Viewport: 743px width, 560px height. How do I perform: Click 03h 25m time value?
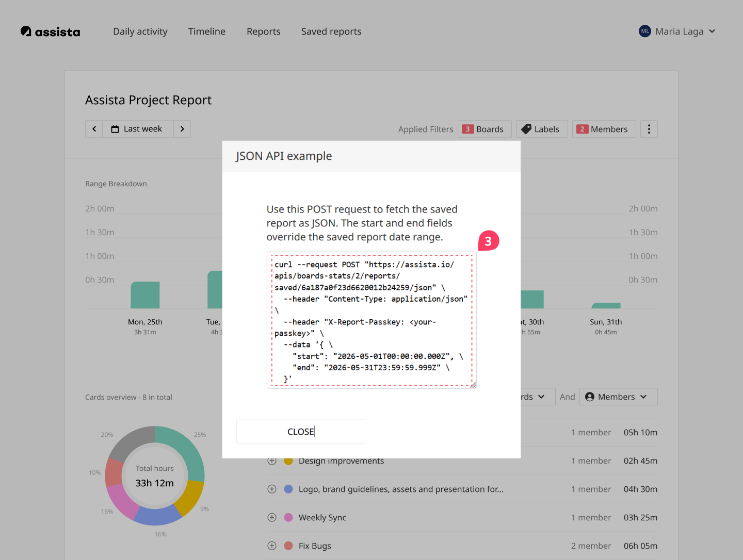[640, 517]
